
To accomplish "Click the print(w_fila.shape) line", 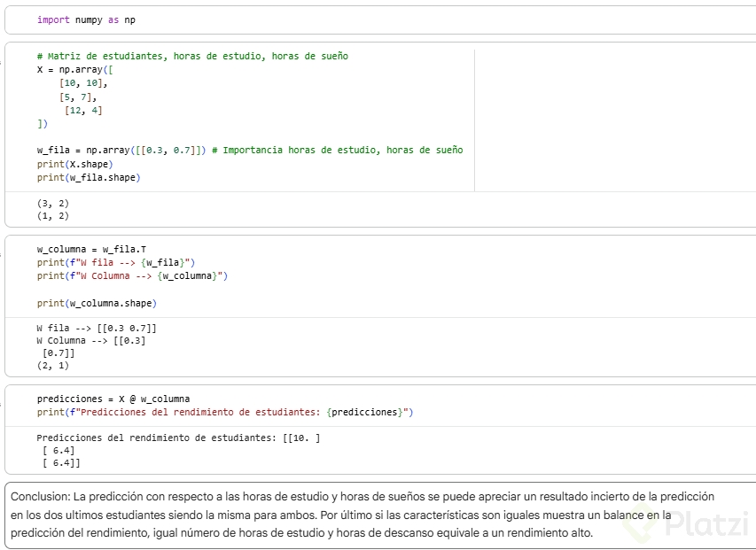I will click(x=89, y=177).
